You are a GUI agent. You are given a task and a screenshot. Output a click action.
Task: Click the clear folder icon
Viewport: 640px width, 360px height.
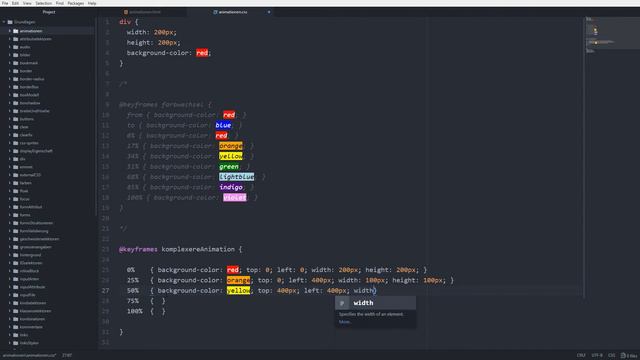[16, 127]
